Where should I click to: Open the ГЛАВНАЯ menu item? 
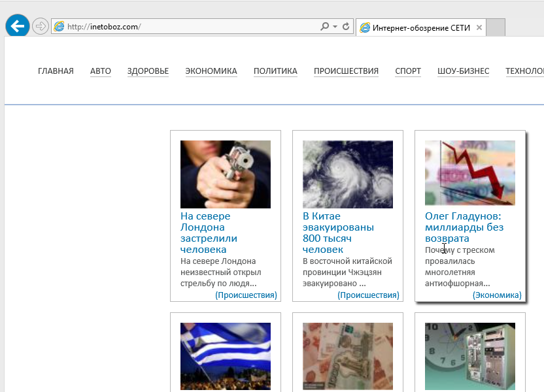(56, 71)
